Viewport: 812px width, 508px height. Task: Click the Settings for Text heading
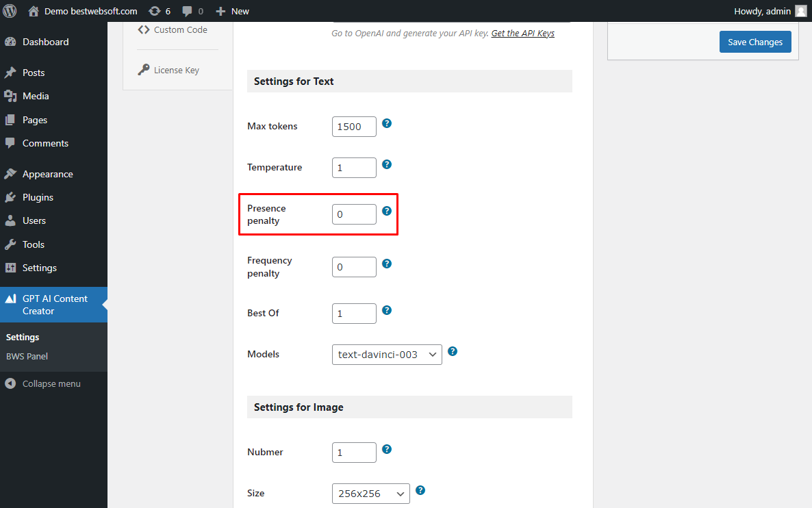point(294,81)
